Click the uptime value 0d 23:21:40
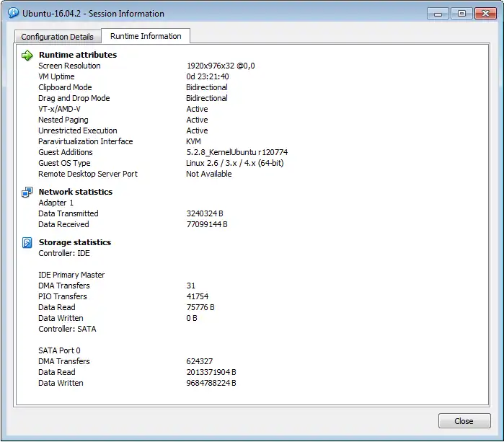Screen dimensions: 504x442 point(208,76)
